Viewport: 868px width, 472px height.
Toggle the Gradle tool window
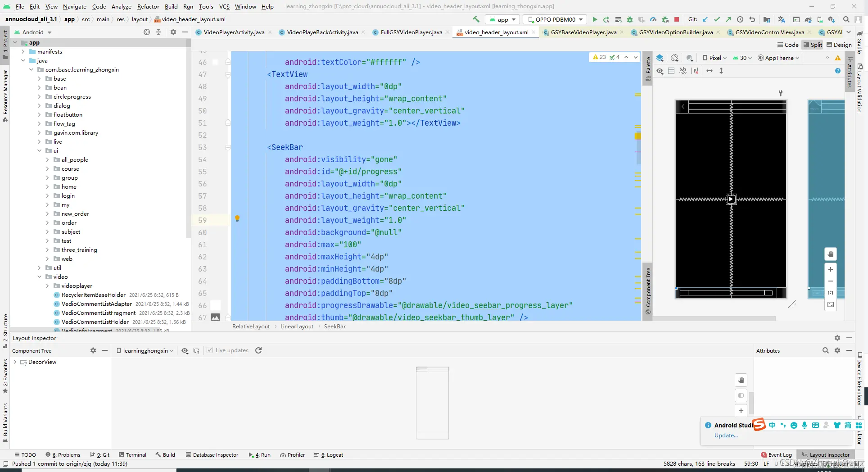[x=859, y=42]
